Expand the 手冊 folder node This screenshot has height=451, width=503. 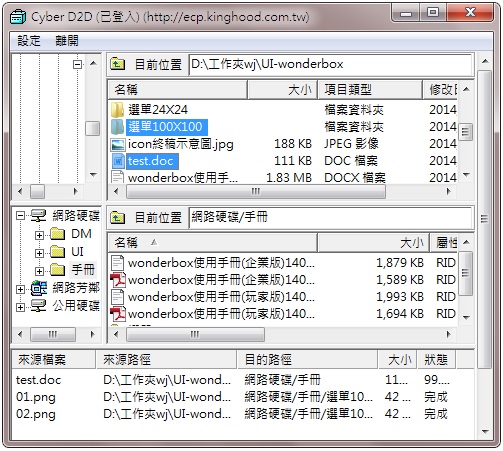click(39, 271)
